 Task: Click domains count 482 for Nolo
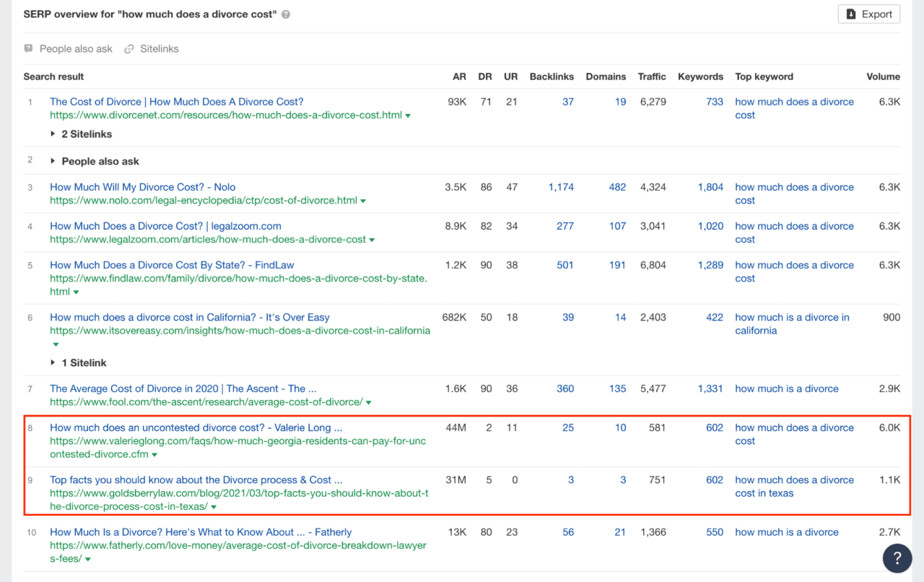(x=617, y=187)
